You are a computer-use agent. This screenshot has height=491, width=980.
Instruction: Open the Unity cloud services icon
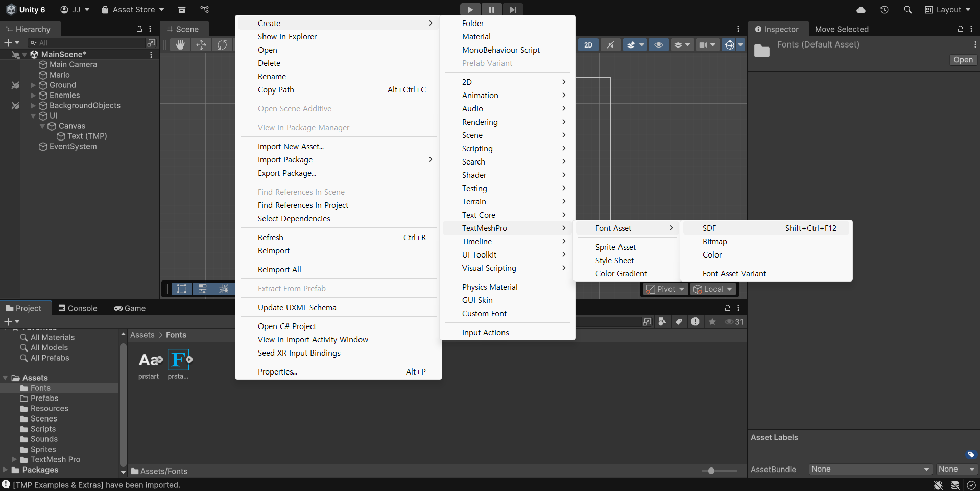point(861,10)
